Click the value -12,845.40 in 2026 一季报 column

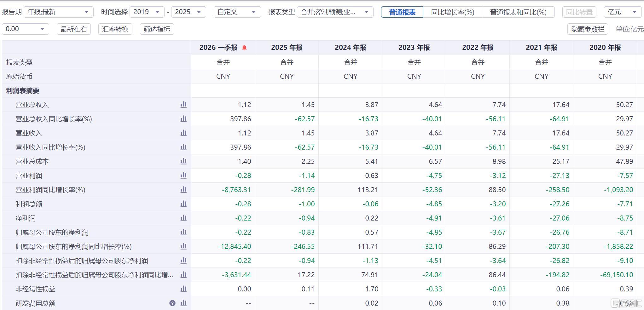click(x=235, y=246)
